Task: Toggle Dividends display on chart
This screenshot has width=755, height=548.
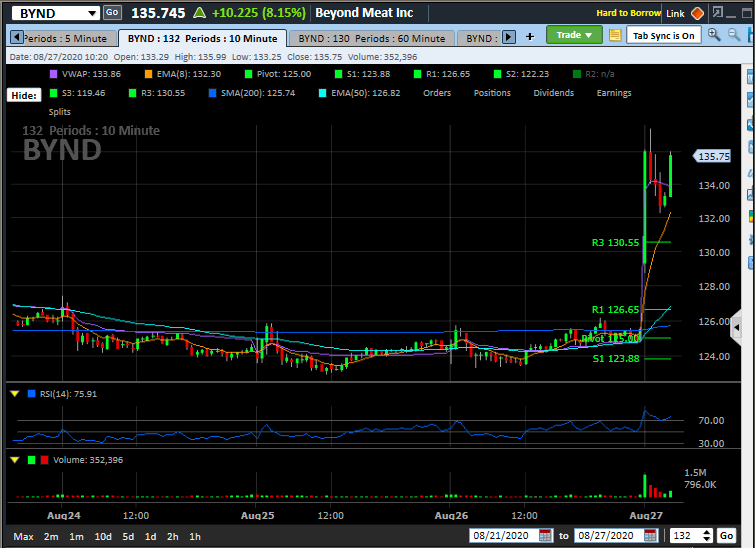Action: click(x=553, y=93)
